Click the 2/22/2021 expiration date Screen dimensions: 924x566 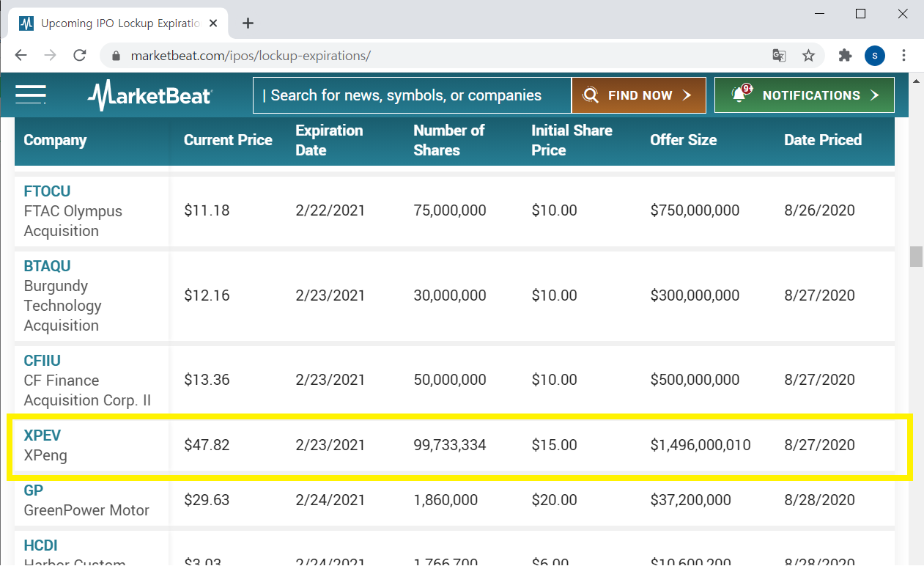(x=330, y=211)
